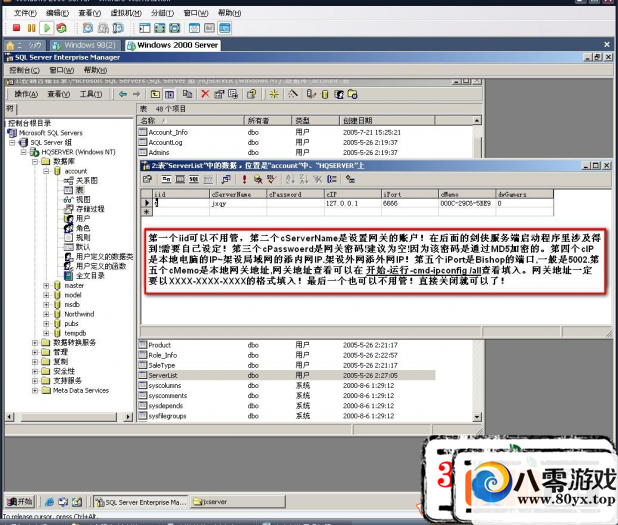The height and width of the screenshot is (525, 618).
Task: Stop the VM with the red power-off icon
Action: tap(16, 28)
